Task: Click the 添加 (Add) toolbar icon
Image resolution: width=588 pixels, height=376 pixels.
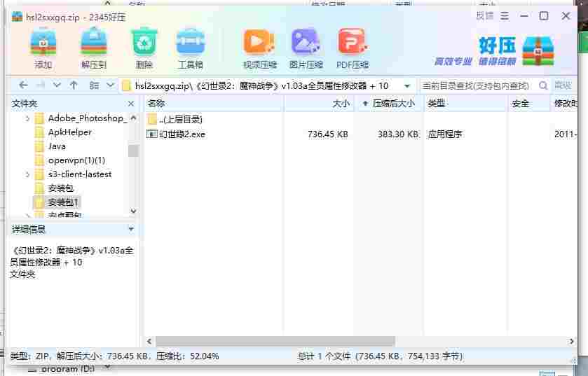Action: [43, 43]
